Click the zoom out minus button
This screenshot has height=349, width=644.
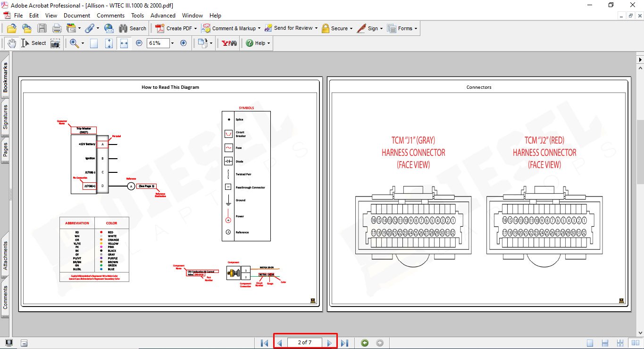139,43
